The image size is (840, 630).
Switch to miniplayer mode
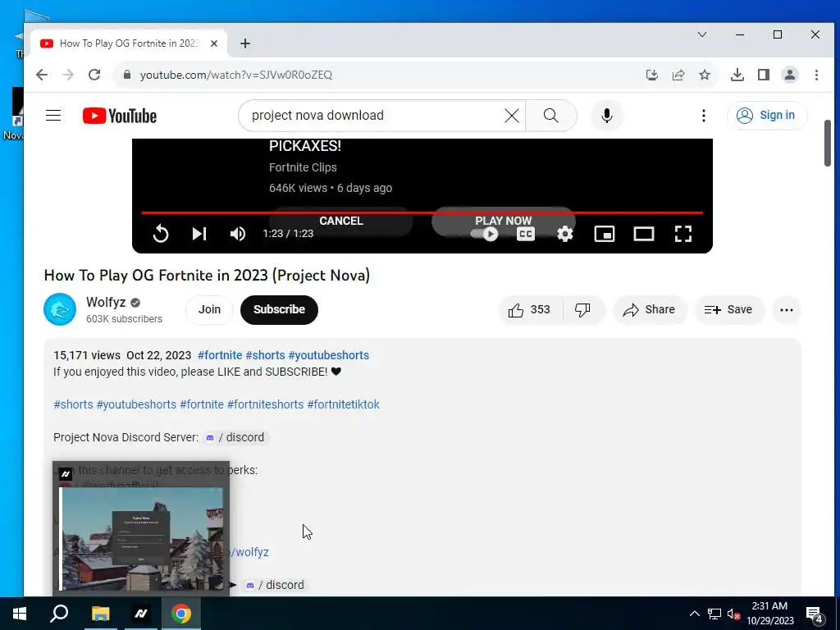[x=605, y=234]
